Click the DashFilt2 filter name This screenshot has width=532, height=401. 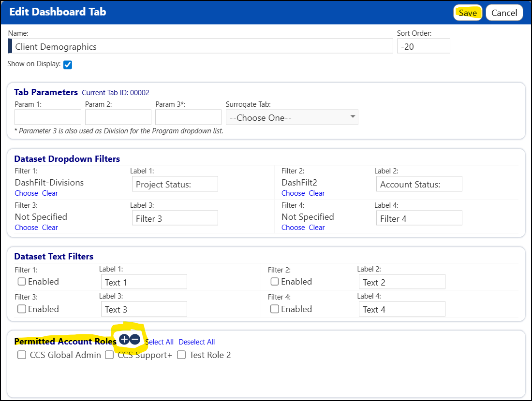299,182
